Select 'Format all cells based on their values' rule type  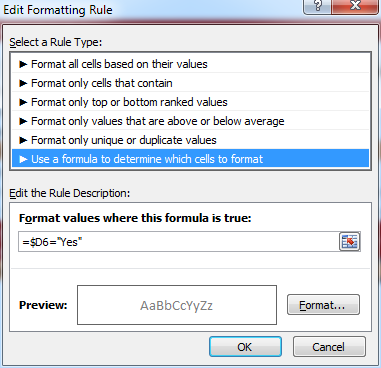point(190,64)
